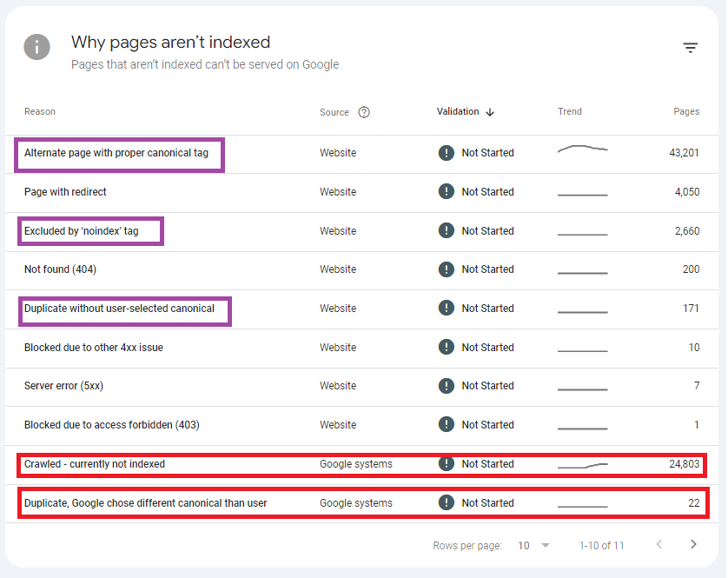This screenshot has height=578, width=728.
Task: Open the filter icon for the table
Action: (691, 48)
